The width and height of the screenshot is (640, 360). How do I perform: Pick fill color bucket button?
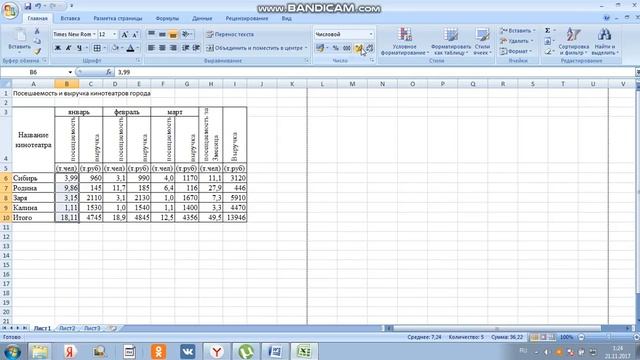click(x=115, y=48)
